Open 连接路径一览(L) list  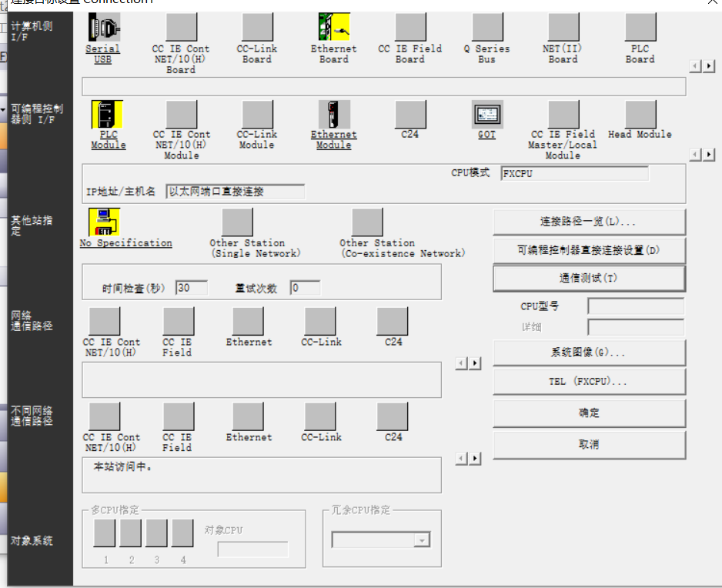(589, 222)
